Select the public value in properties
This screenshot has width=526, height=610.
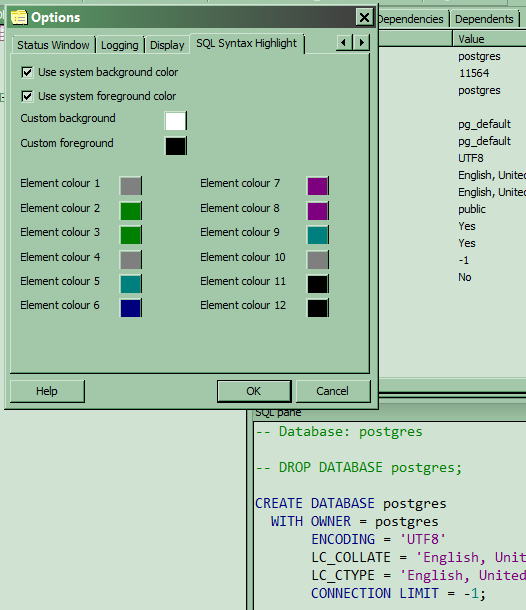click(472, 209)
